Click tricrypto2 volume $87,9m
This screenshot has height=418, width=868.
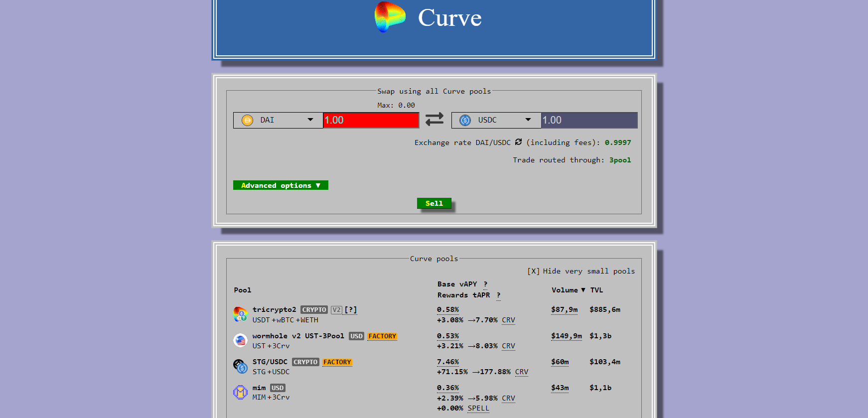[x=565, y=309]
